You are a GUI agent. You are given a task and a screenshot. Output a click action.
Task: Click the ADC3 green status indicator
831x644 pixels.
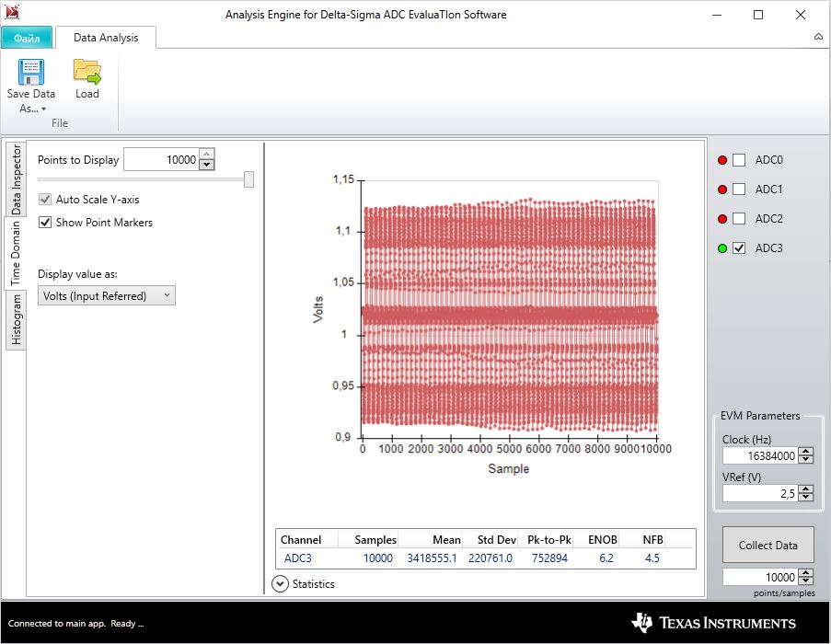(x=721, y=248)
